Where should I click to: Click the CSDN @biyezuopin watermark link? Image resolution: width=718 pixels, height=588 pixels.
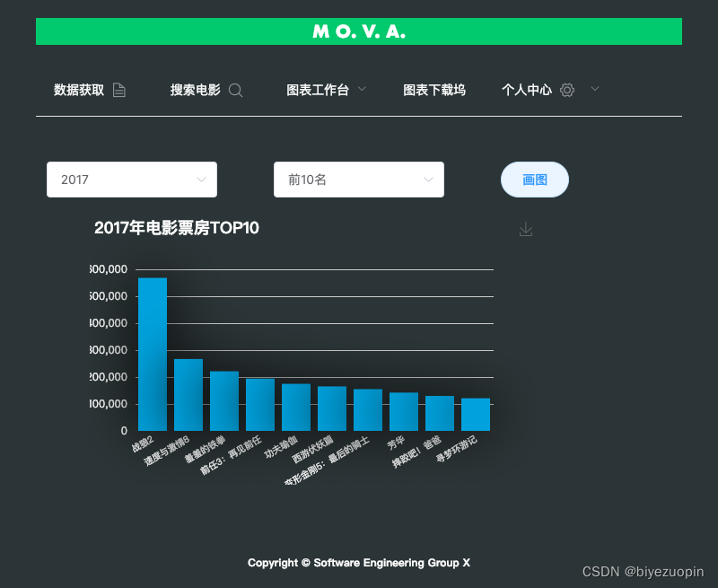(x=644, y=571)
